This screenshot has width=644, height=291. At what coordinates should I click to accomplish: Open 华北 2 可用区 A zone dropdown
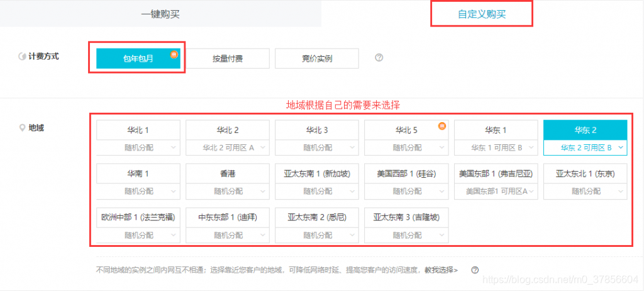click(228, 148)
